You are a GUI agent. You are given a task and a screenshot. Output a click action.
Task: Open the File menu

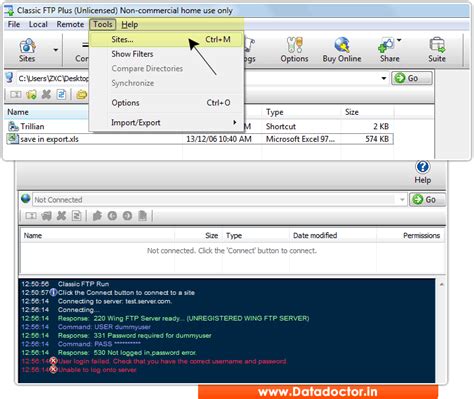[x=14, y=24]
